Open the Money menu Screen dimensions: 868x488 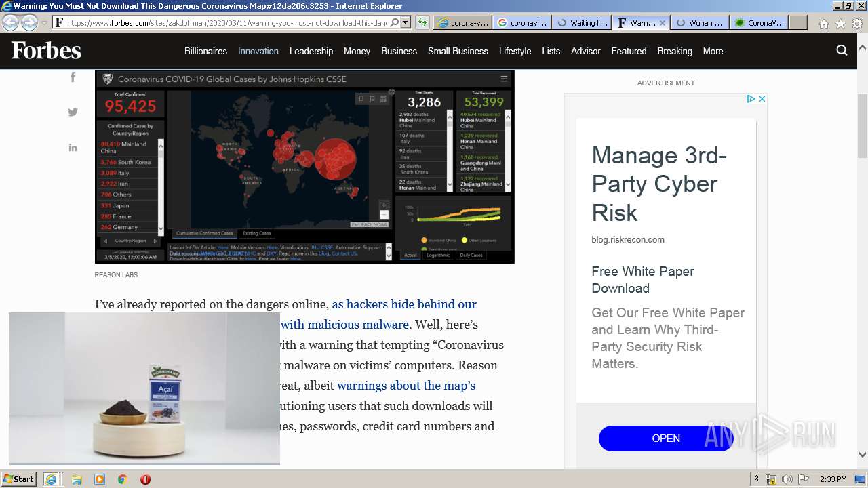click(x=357, y=51)
